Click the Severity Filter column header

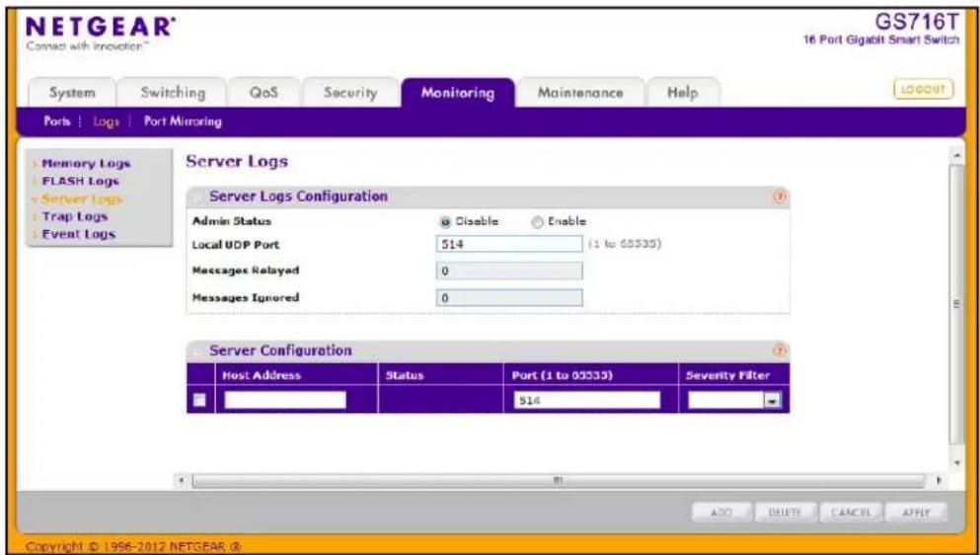727,376
